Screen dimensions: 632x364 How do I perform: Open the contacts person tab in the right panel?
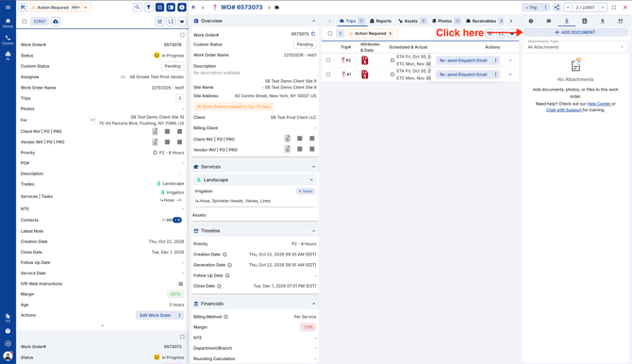(x=603, y=21)
